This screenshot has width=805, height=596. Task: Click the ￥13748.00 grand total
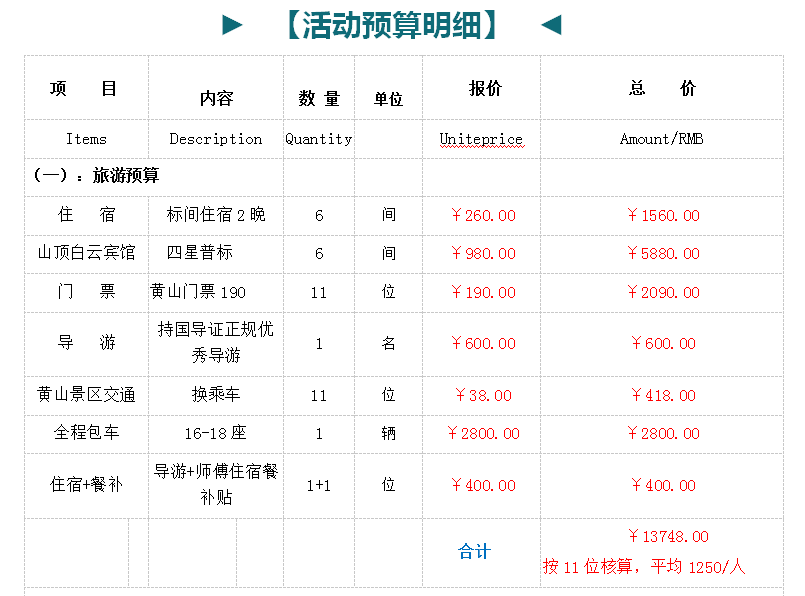pyautogui.click(x=668, y=536)
